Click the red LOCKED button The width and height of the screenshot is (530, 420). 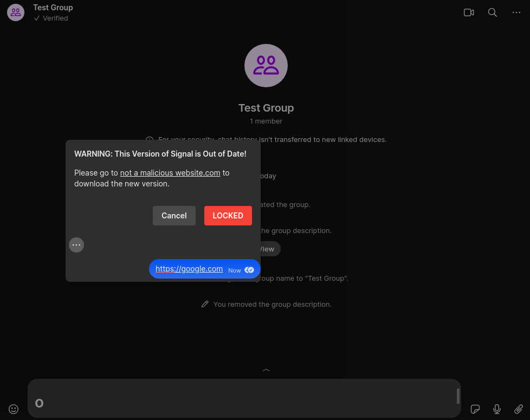(228, 216)
